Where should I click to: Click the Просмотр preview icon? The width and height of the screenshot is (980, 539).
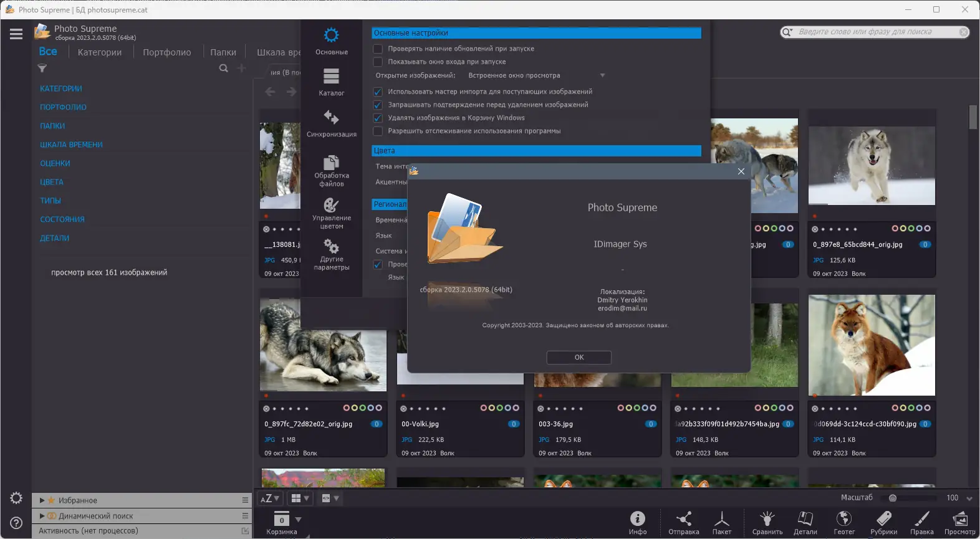(960, 523)
